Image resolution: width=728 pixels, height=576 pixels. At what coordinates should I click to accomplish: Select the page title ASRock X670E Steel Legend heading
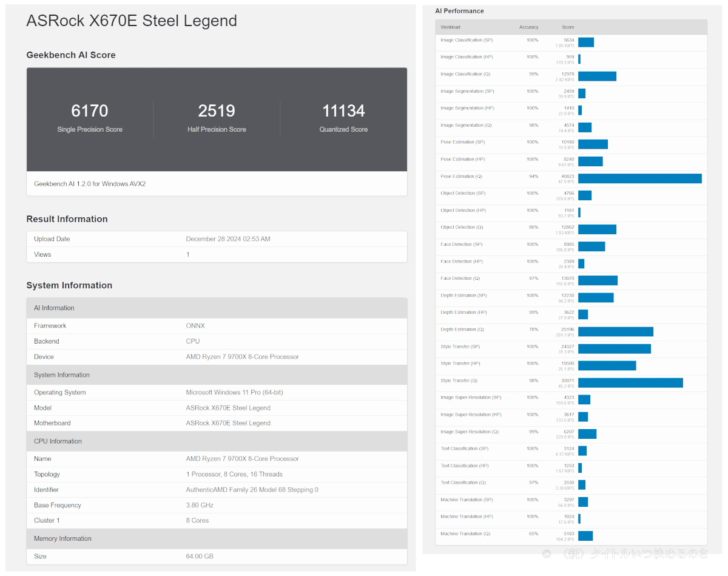pyautogui.click(x=132, y=21)
